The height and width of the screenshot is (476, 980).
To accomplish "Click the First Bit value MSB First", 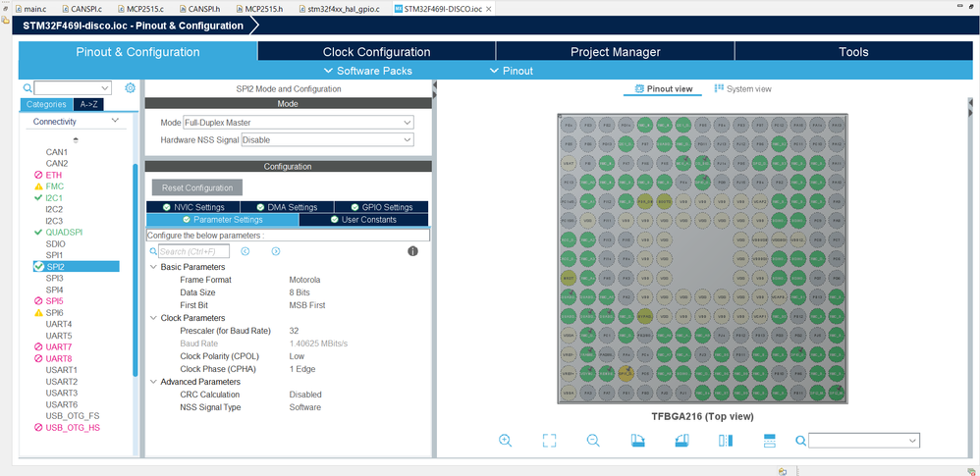I will [307, 305].
